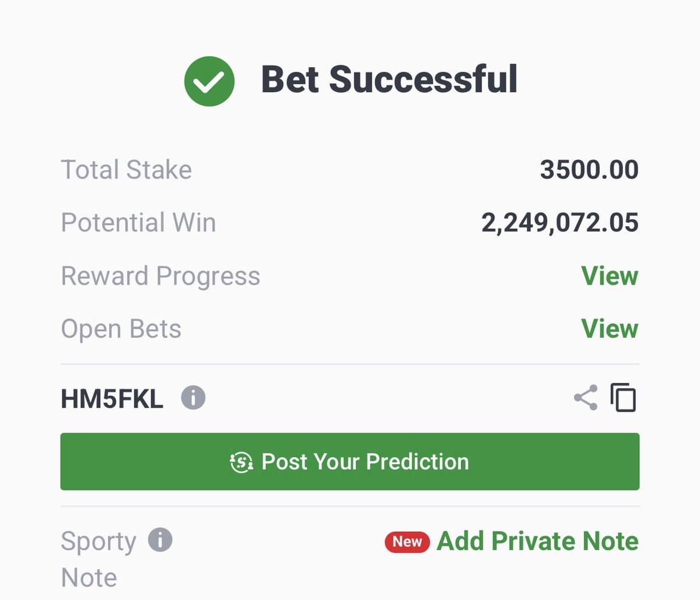Tap the Open Bets label
The image size is (700, 600).
[x=121, y=329]
